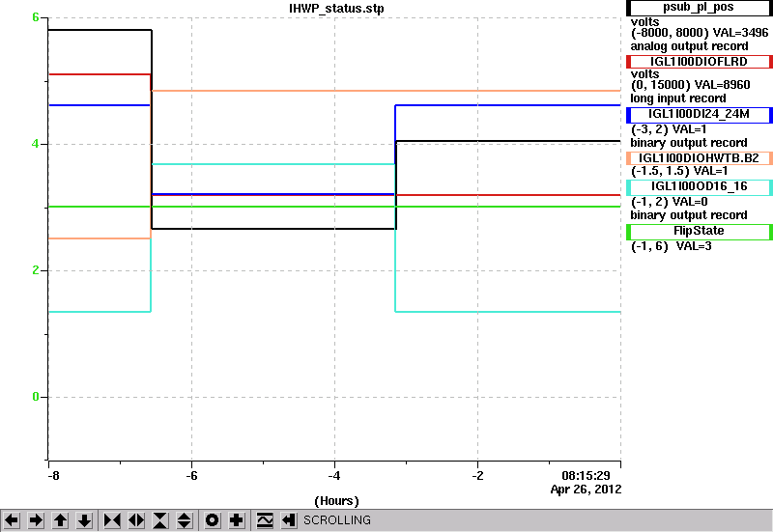
Task: Click the '(-1, 2) VAL=0' readout
Action: click(669, 202)
